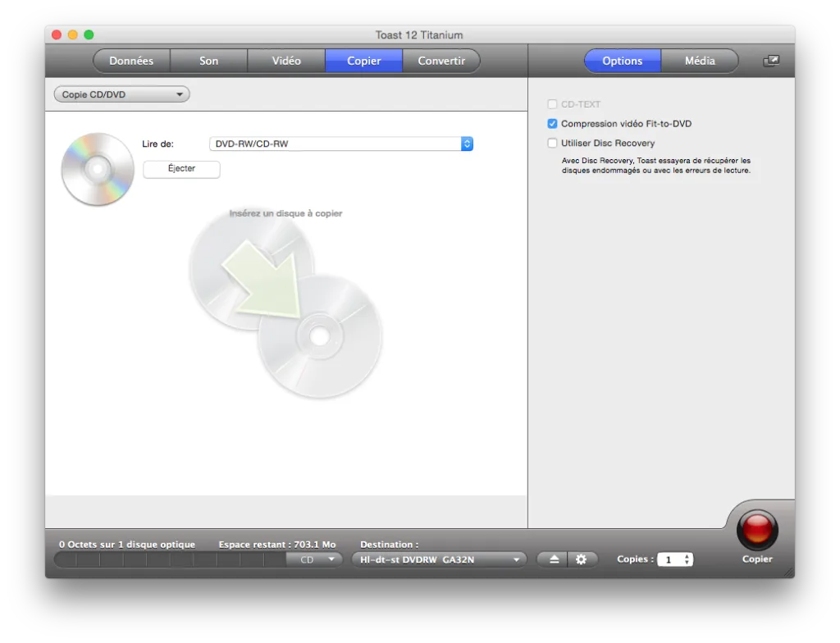Switch to the Données tab
840x643 pixels.
(x=131, y=61)
